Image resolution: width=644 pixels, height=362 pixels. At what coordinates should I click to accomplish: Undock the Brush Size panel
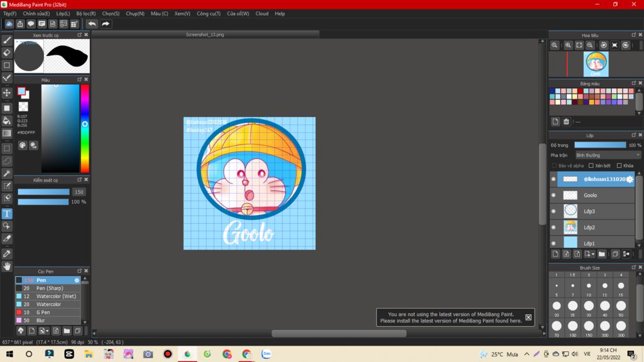[x=634, y=267]
